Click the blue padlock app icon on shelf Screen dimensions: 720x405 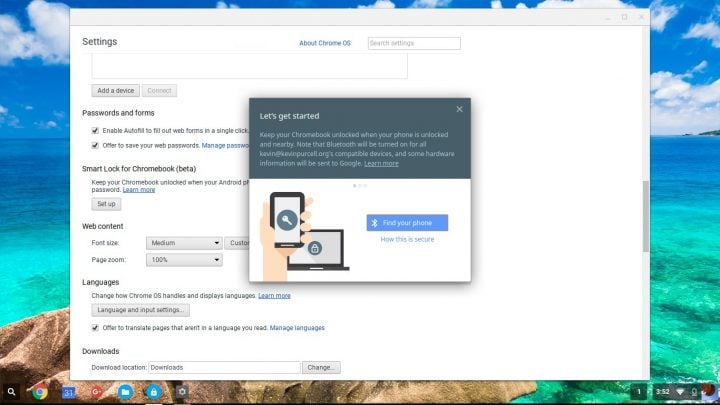[153, 392]
